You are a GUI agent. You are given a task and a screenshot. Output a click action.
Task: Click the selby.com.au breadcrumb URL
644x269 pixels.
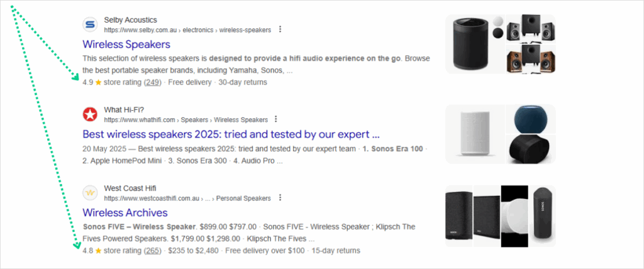187,30
